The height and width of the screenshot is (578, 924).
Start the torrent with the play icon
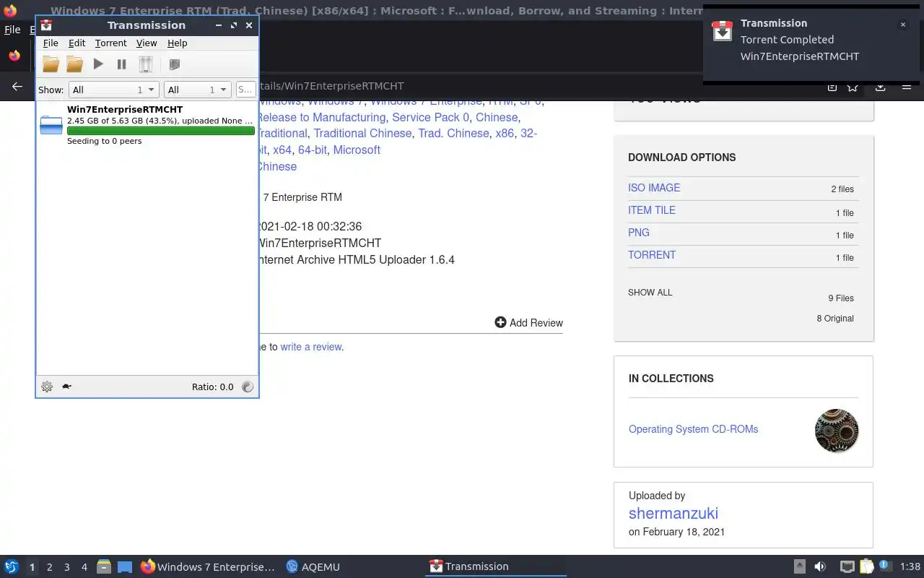click(98, 64)
